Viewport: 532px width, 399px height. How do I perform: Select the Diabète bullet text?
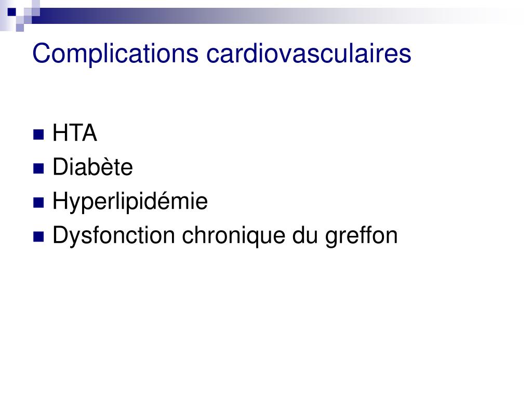pos(92,167)
